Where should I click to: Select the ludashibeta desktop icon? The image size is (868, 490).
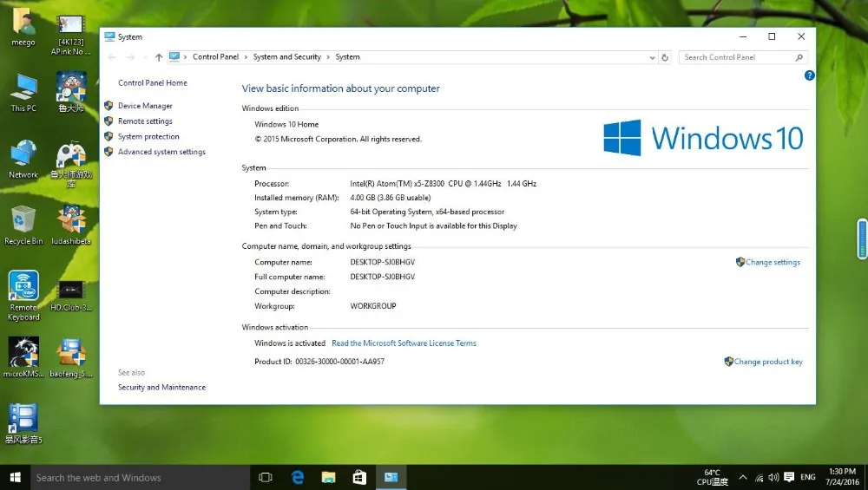71,225
